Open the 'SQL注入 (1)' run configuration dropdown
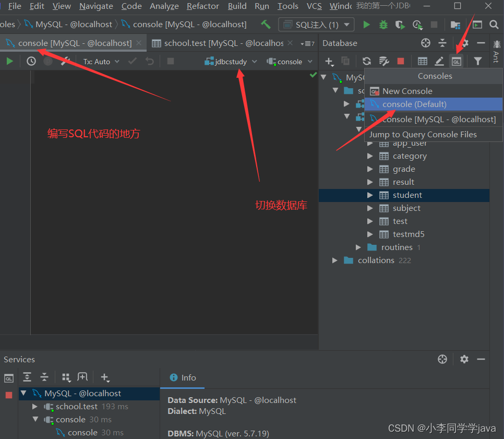Image resolution: width=504 pixels, height=439 pixels. point(316,25)
